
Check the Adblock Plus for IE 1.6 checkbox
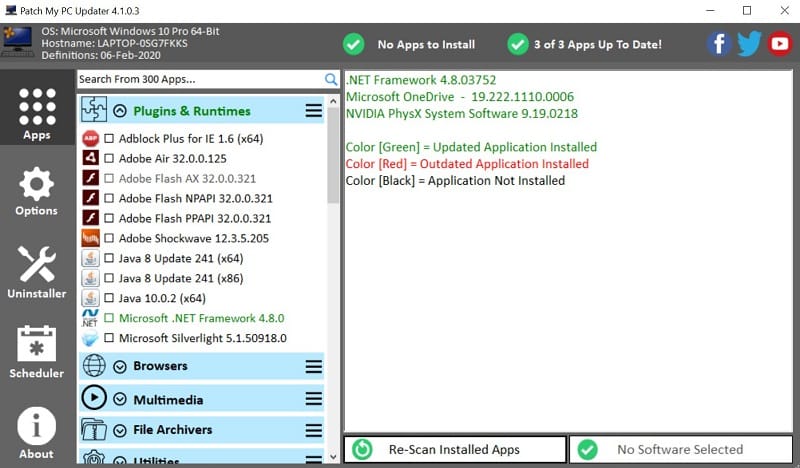(109, 138)
